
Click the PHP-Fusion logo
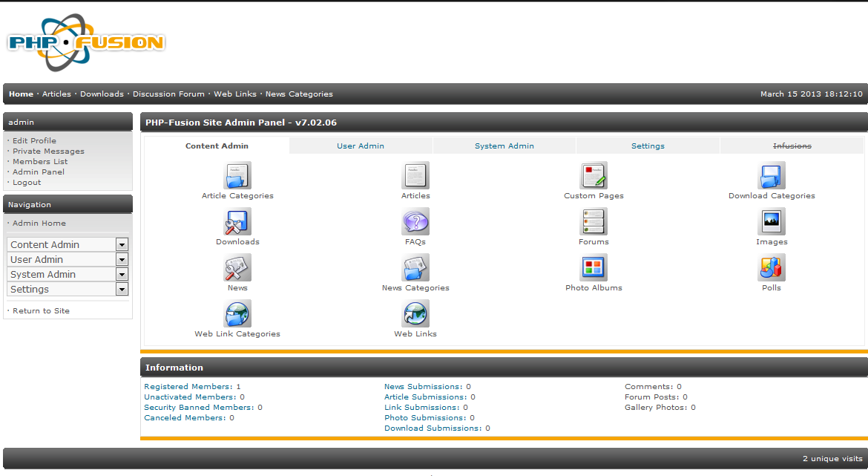[86, 42]
